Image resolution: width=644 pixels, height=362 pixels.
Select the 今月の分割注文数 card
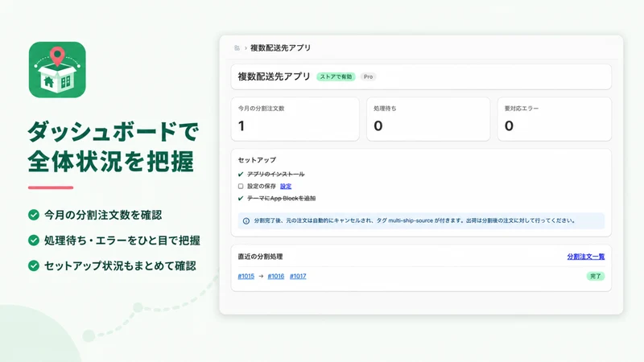coord(295,119)
